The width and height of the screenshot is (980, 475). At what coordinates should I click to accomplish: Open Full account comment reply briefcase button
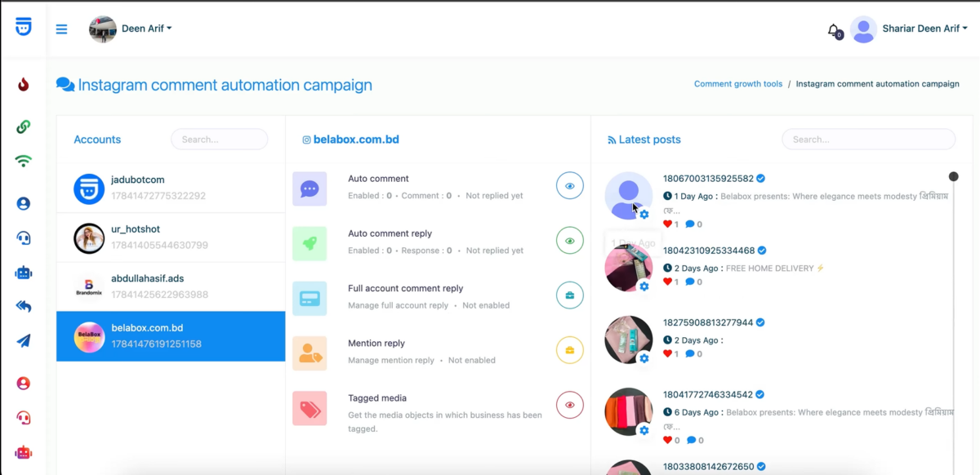pyautogui.click(x=570, y=295)
